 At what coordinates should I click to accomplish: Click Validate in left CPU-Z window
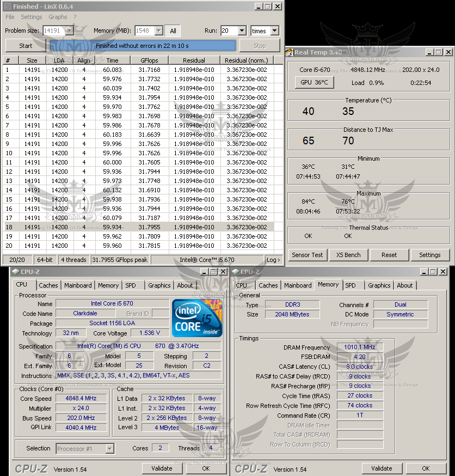(162, 468)
